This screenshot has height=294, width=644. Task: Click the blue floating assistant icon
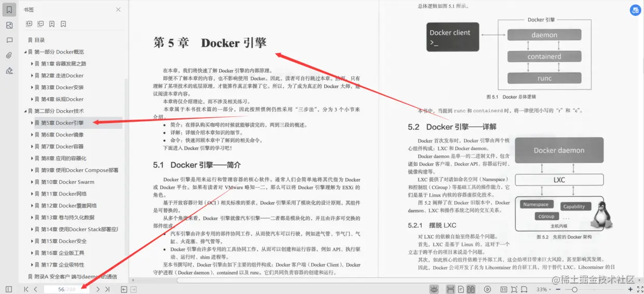click(635, 10)
